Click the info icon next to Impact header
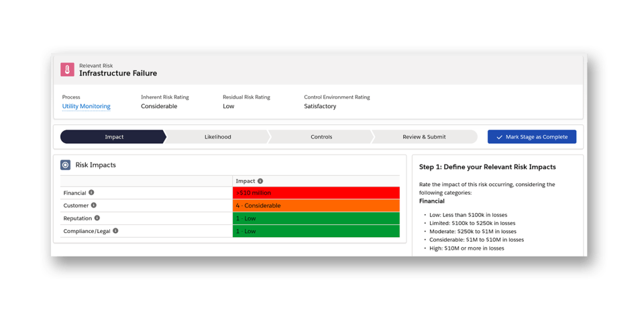644x319 pixels. (260, 181)
